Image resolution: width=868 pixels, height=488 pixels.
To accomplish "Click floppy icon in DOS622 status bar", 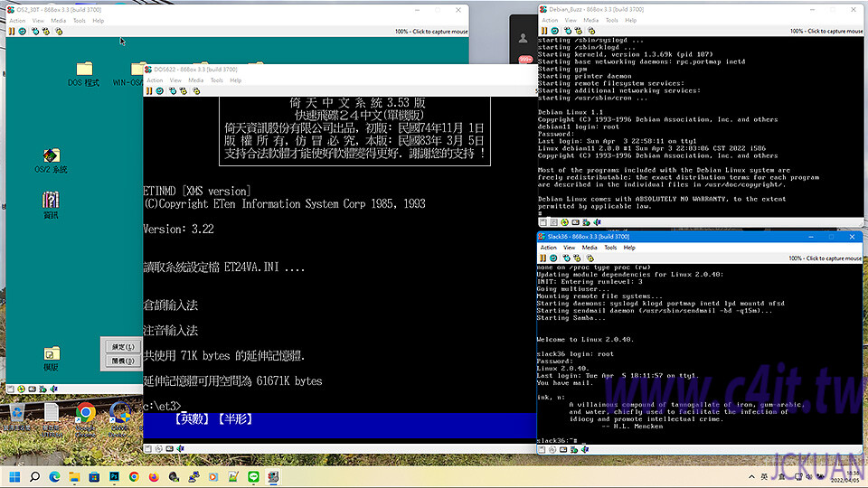I will (147, 449).
